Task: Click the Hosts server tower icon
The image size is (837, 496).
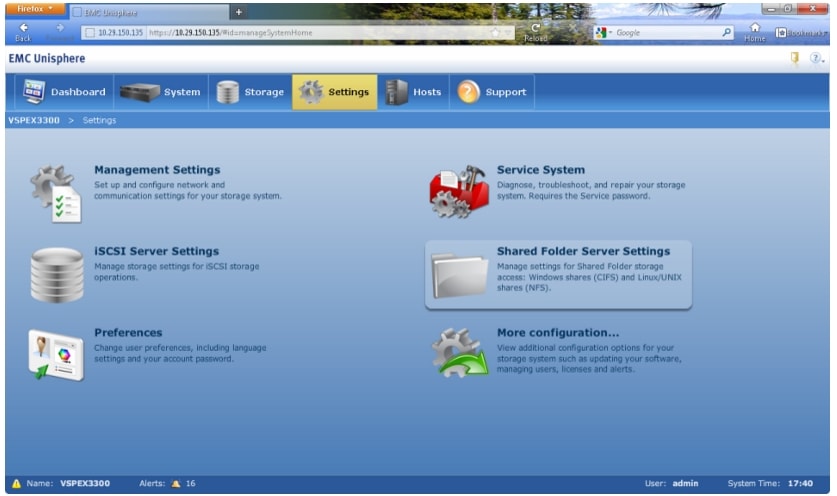Action: coord(397,92)
